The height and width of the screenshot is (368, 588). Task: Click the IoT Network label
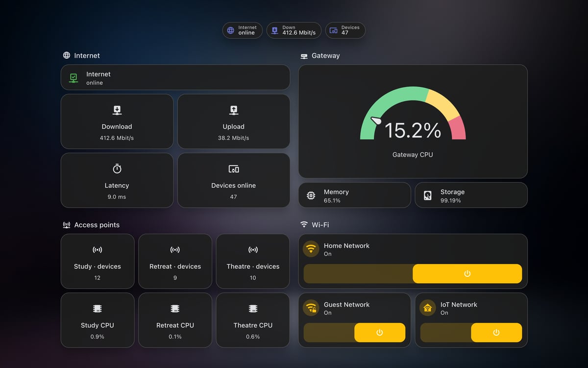(459, 305)
